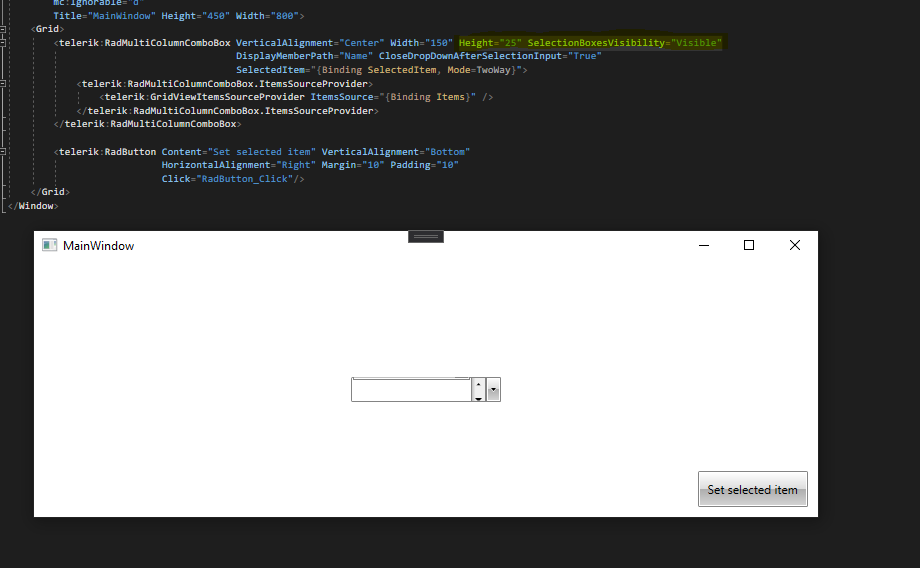Click the MainWindow app icon in title bar
Screen dimensions: 920x568
(49, 245)
